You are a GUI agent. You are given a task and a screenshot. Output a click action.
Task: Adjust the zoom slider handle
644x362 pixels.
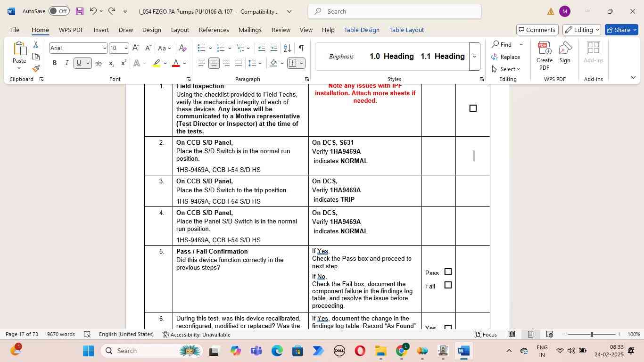pyautogui.click(x=592, y=334)
